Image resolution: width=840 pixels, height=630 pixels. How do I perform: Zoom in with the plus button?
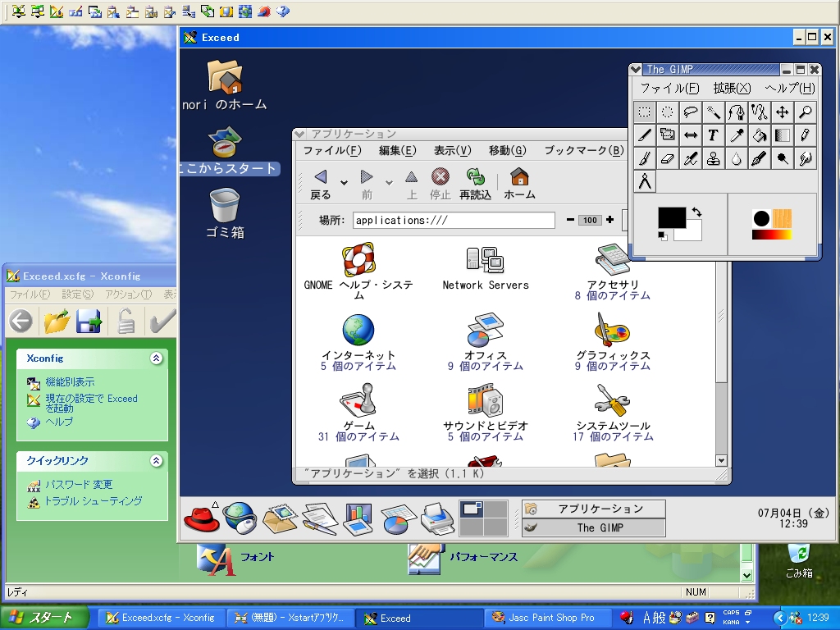pyautogui.click(x=609, y=220)
